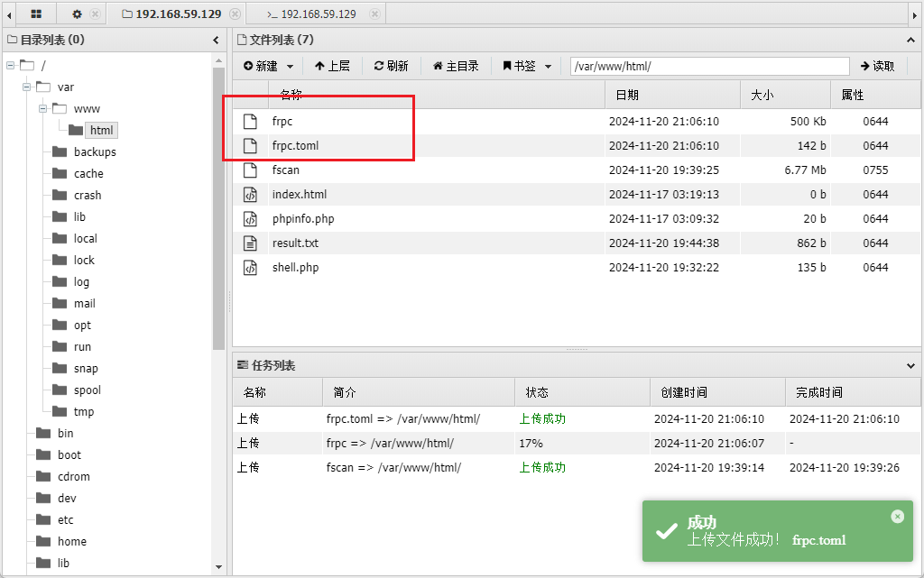This screenshot has height=578, width=924.
Task: Open the 新建 (New) dropdown menu
Action: 269,66
